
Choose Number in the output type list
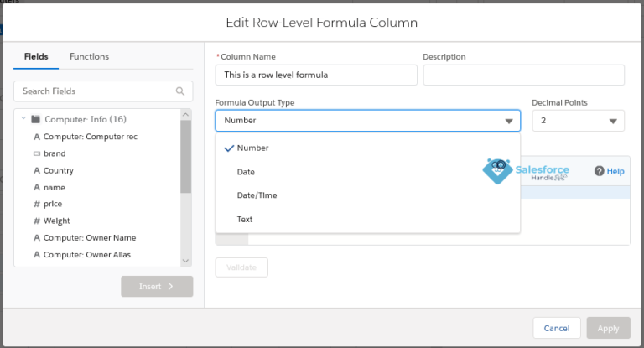(367, 148)
